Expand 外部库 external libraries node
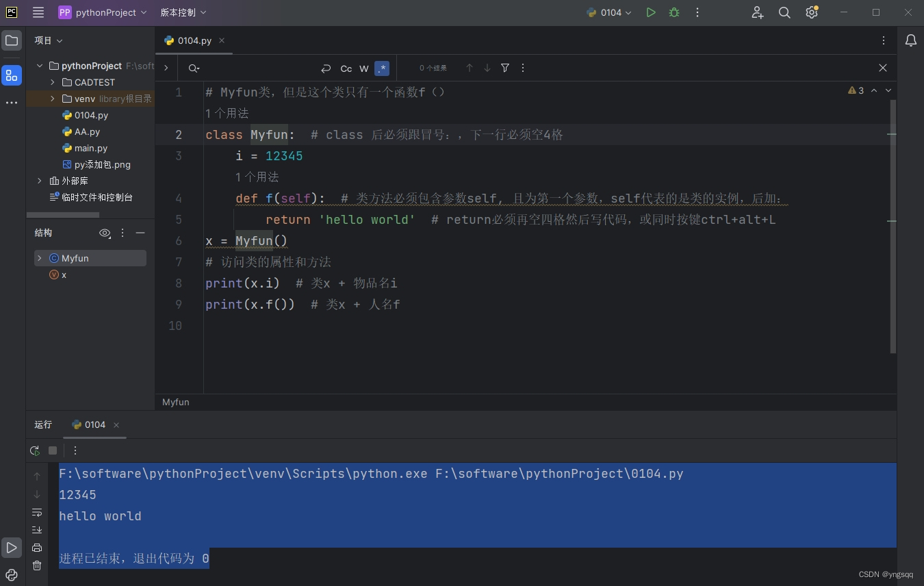Screen dimensions: 924x586 40,181
